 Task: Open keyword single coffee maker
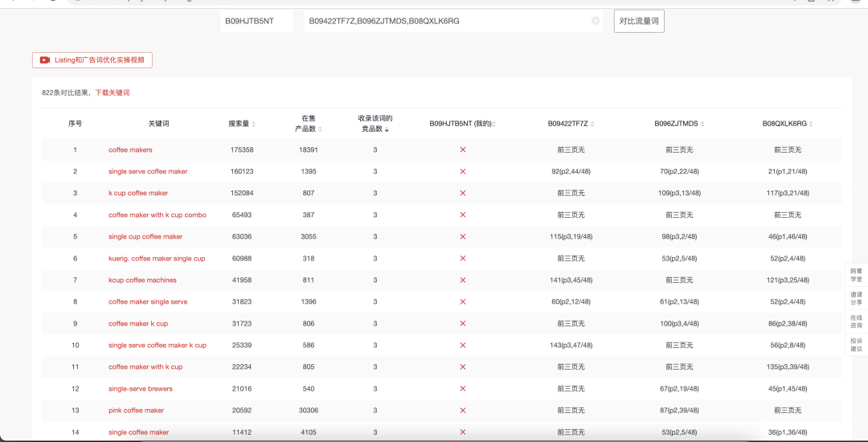coord(138,432)
